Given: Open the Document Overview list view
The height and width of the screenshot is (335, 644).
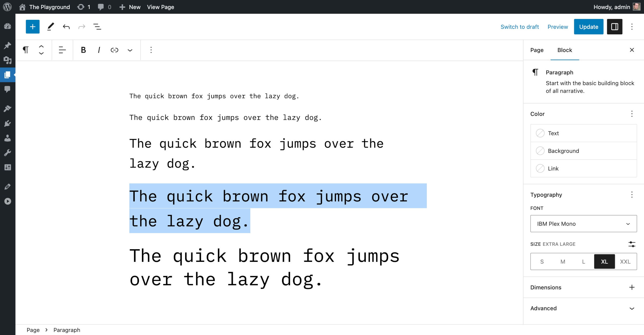Looking at the screenshot, I should (x=97, y=27).
